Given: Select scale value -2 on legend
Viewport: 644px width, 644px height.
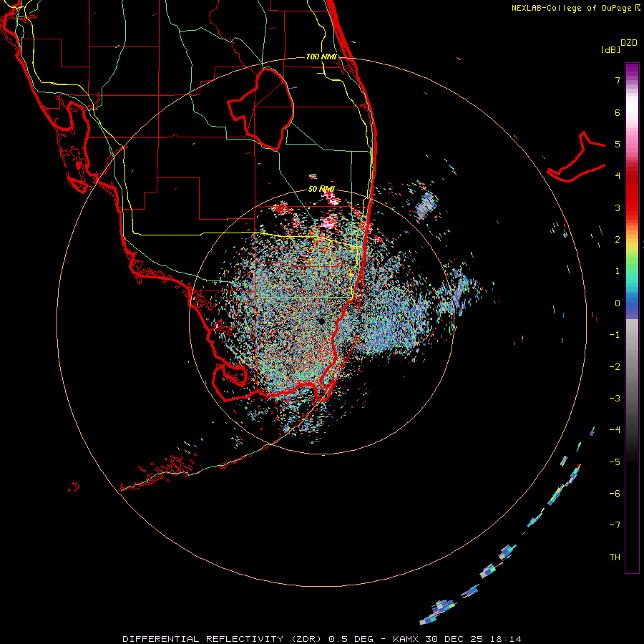Looking at the screenshot, I should 615,367.
